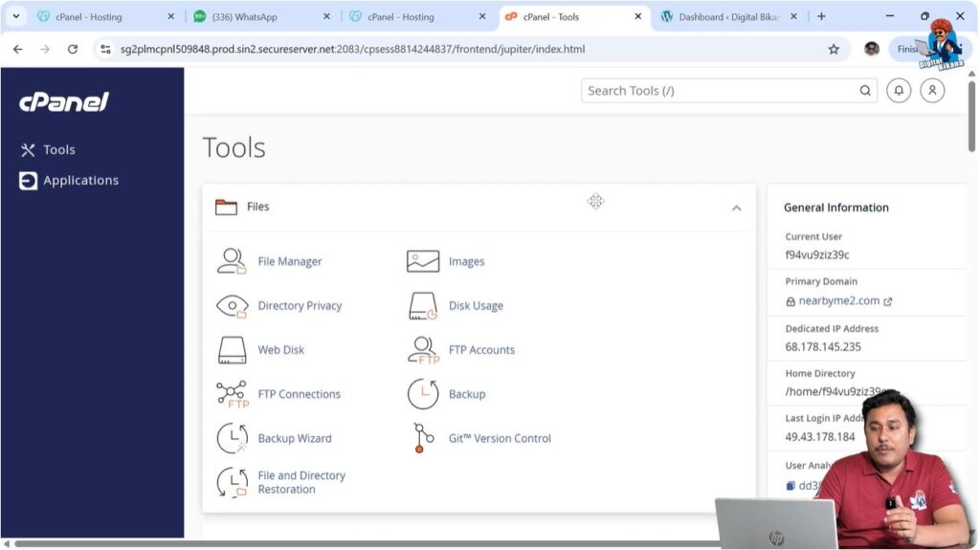Click the search magnifier icon

pyautogui.click(x=865, y=91)
